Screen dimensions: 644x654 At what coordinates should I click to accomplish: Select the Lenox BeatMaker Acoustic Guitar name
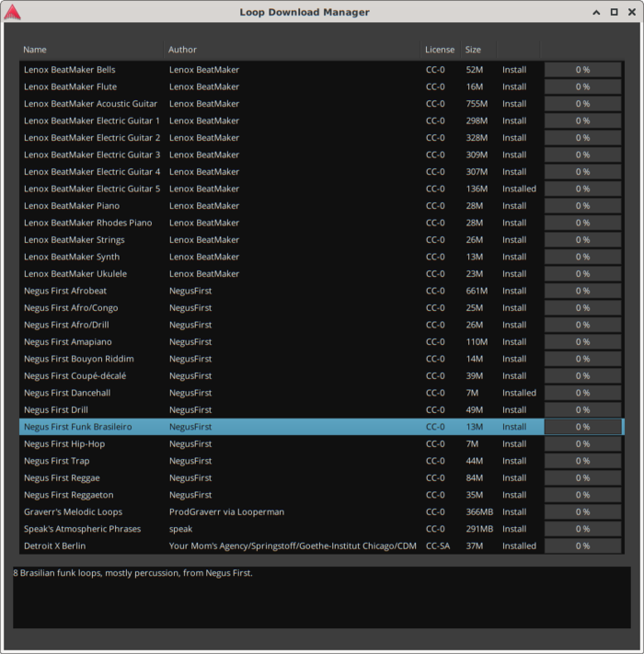pos(90,104)
